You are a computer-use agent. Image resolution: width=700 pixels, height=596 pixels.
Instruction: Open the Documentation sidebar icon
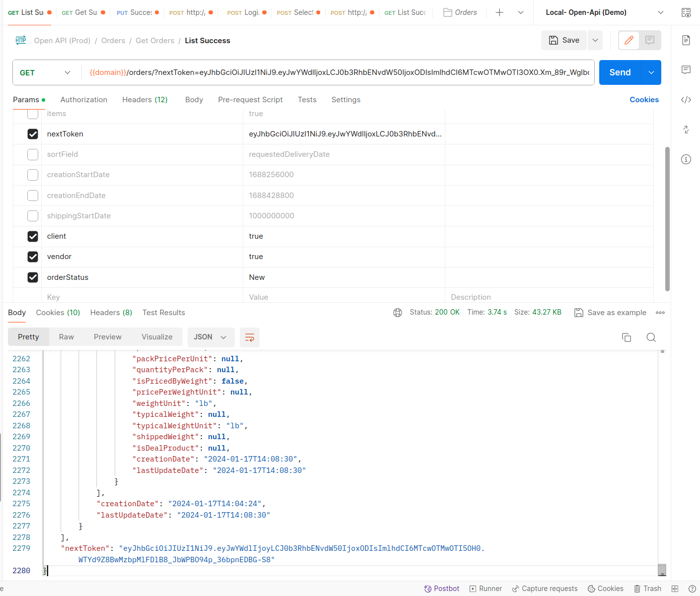tap(686, 40)
